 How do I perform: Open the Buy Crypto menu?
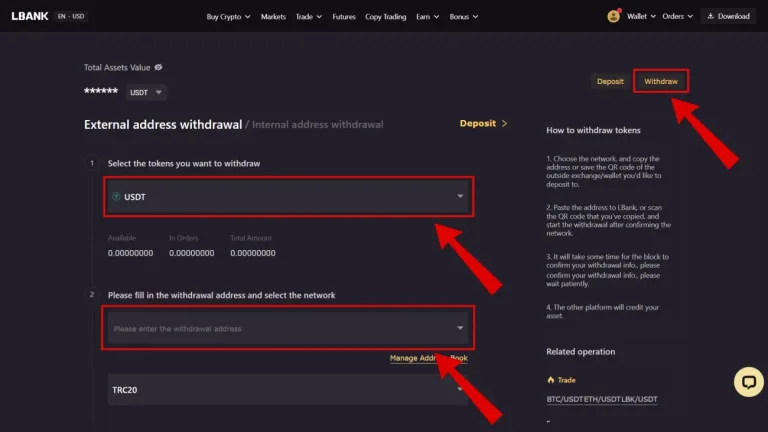point(229,16)
